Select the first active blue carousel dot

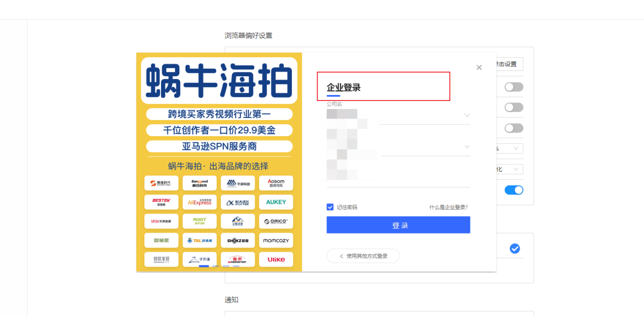pos(204,266)
